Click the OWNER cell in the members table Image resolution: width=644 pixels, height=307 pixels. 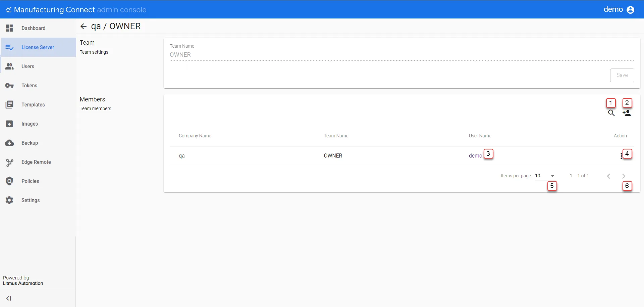pos(333,156)
